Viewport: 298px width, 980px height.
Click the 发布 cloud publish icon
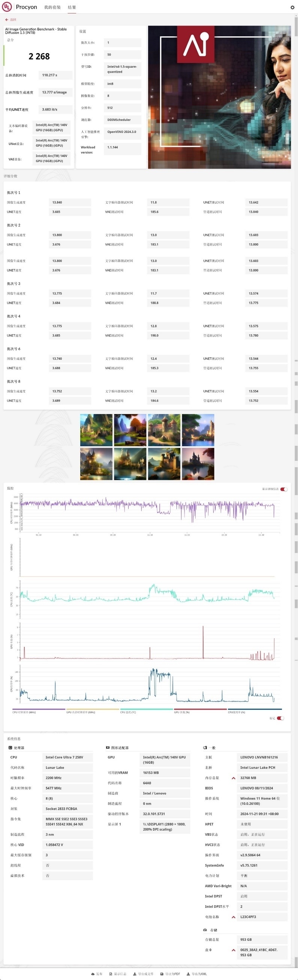point(93,974)
